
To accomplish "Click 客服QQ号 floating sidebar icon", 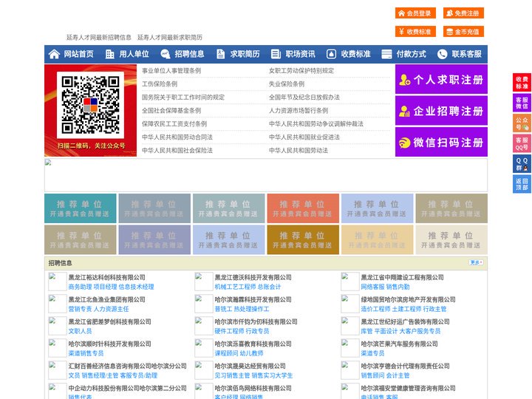I will pyautogui.click(x=522, y=143).
